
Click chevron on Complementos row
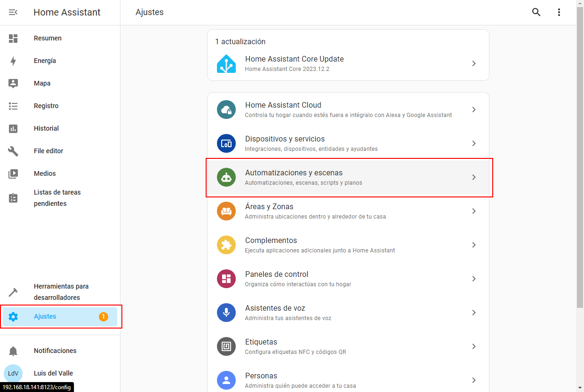(474, 245)
